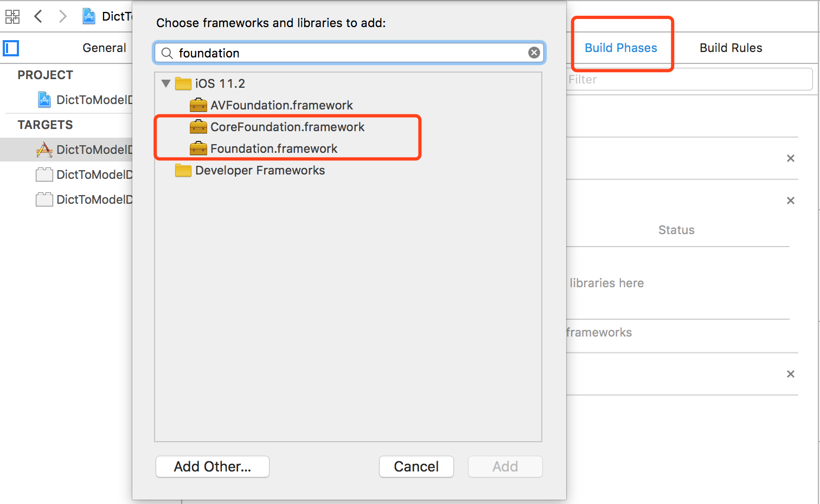This screenshot has height=504, width=820.
Task: Select the DictToModelD project file icon
Action: pos(44,100)
